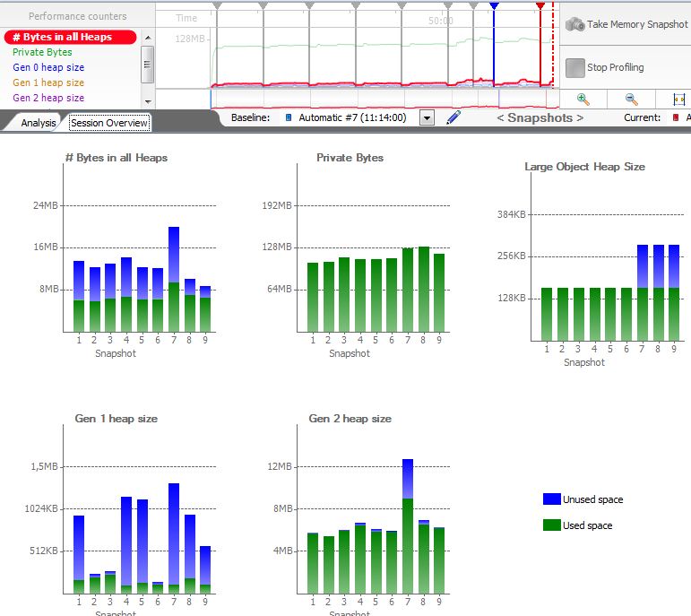Select the Gen 2 heap size counter
The width and height of the screenshot is (691, 616).
tap(48, 98)
